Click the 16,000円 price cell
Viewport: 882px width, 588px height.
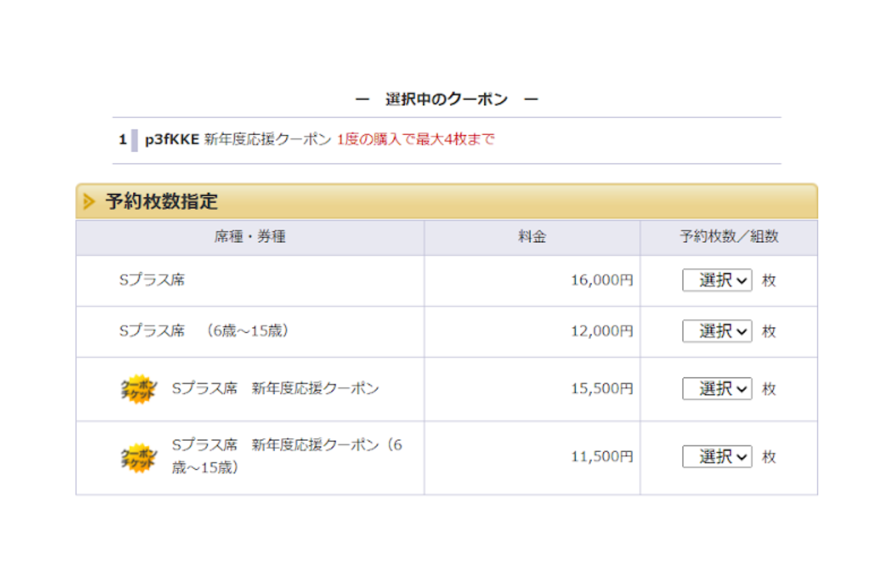601,280
